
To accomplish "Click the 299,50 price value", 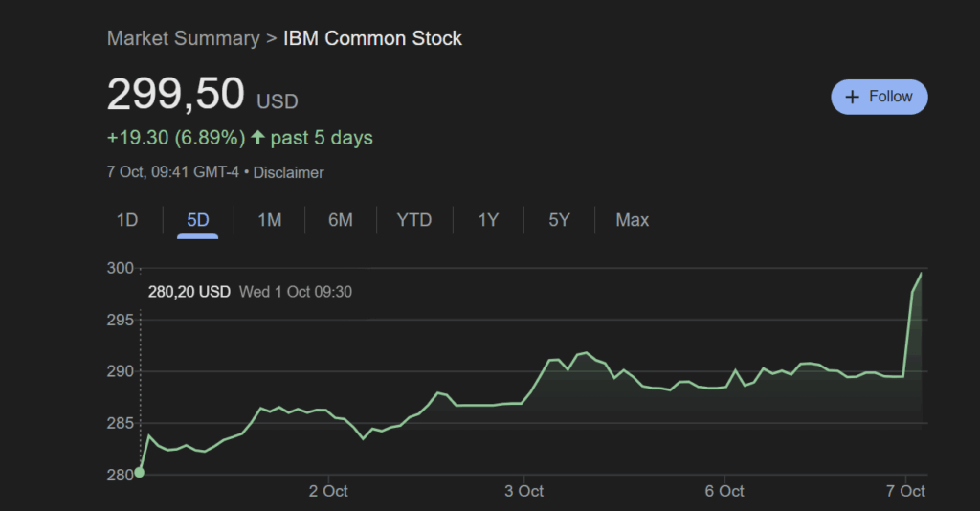I will pyautogui.click(x=175, y=95).
